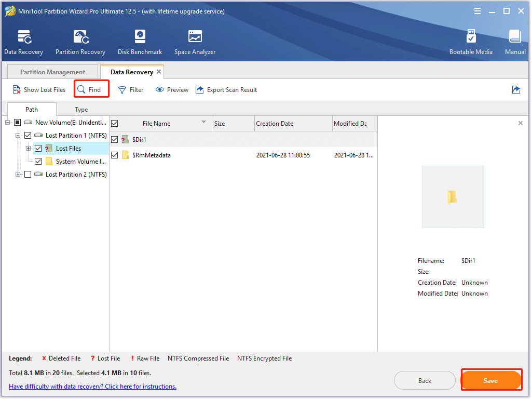The height and width of the screenshot is (399, 532).
Task: Switch to the Type tab
Action: pyautogui.click(x=81, y=109)
